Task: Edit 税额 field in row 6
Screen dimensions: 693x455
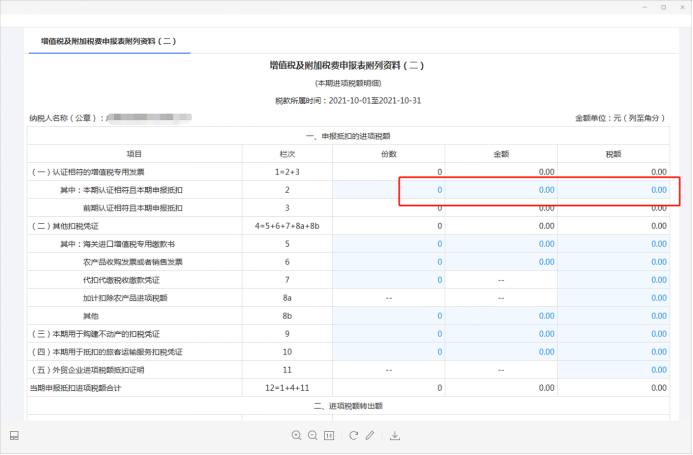Action: (613, 262)
